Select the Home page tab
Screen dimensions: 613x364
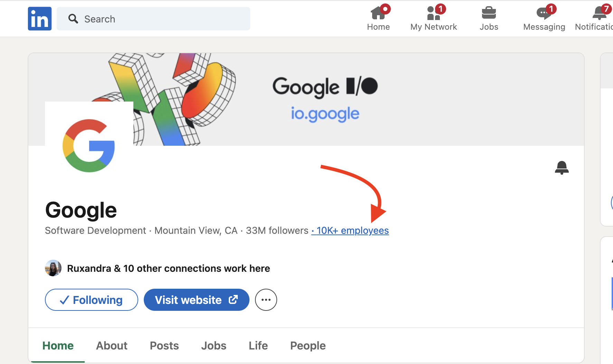pos(58,346)
